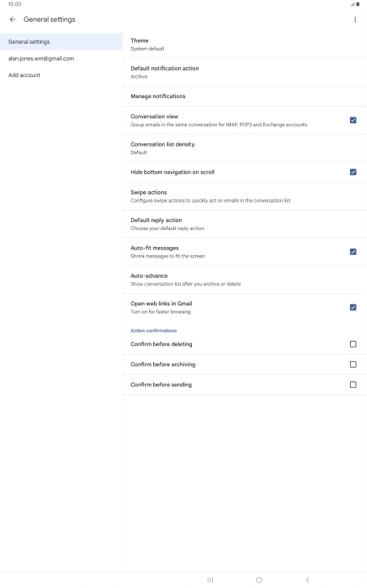367x588 pixels.
Task: Enable Confirm before deleting checkbox
Action: pos(353,344)
